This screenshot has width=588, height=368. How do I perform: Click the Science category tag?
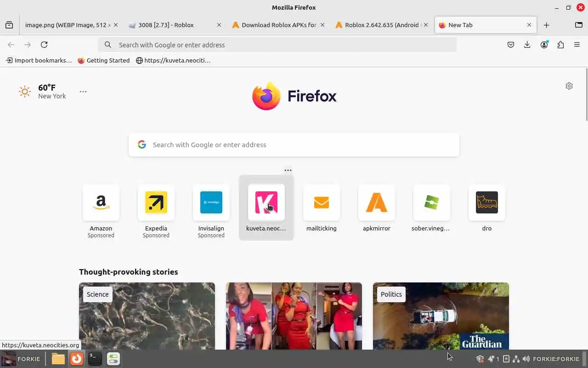click(x=98, y=294)
